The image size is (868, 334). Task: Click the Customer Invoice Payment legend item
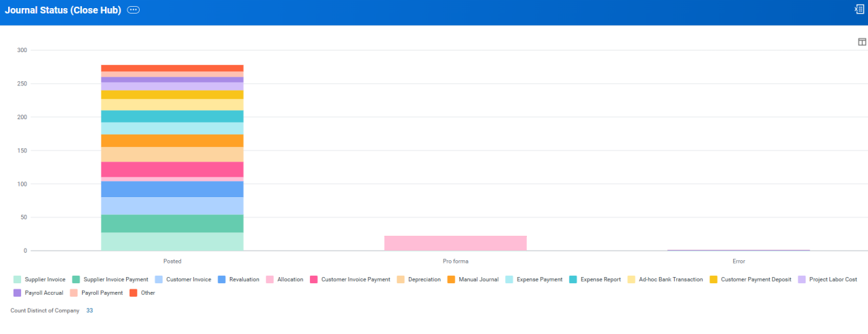350,279
